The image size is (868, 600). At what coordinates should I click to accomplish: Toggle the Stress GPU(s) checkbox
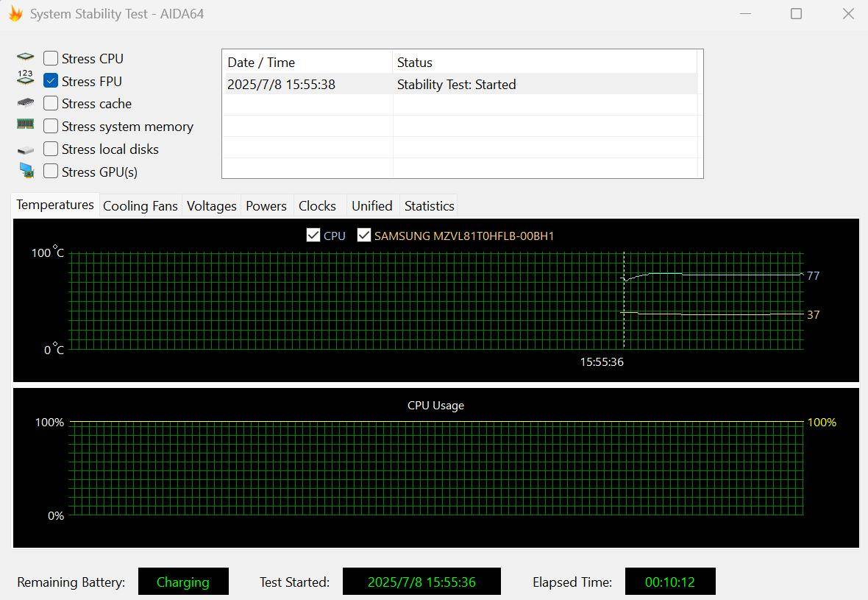[x=50, y=172]
